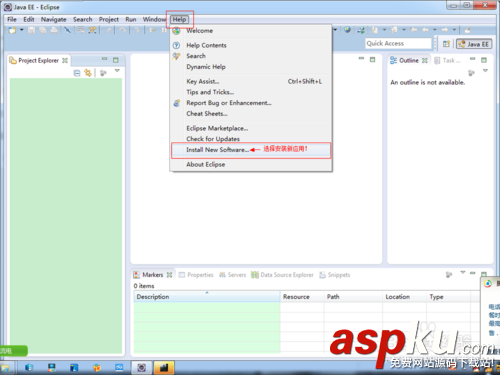Switch to the Properties tab

pos(196,275)
